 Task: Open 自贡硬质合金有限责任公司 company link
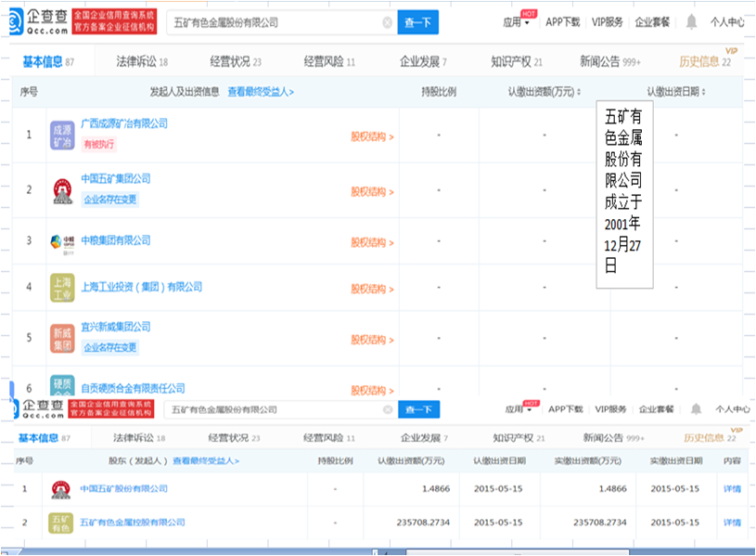pyautogui.click(x=133, y=388)
